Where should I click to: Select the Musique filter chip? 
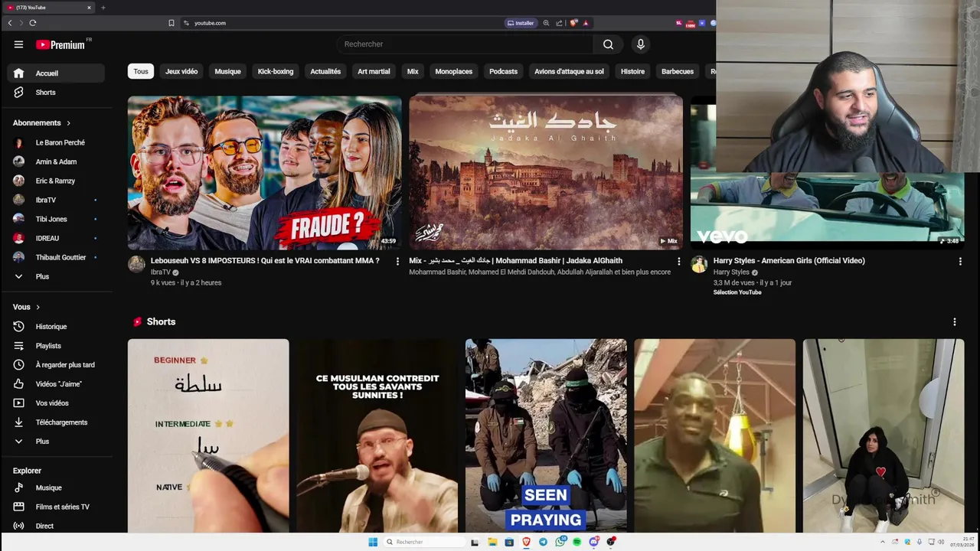pyautogui.click(x=227, y=72)
